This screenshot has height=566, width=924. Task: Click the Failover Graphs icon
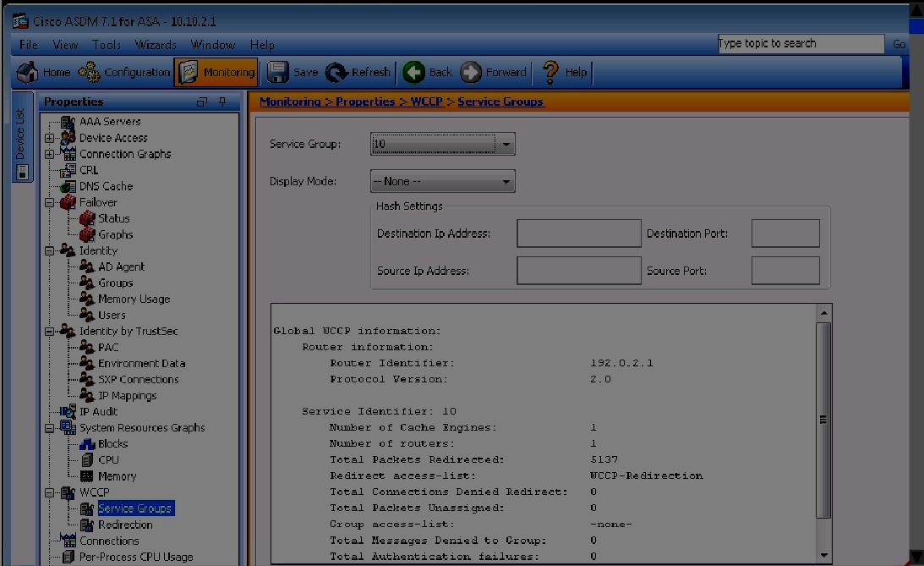click(87, 234)
